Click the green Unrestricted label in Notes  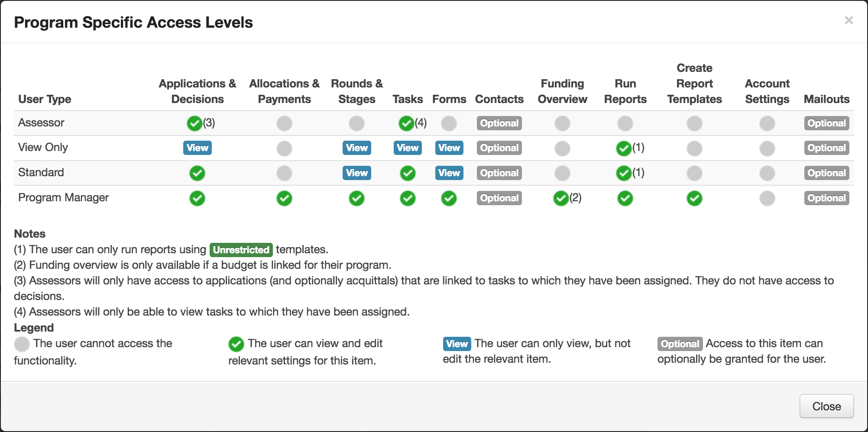pyautogui.click(x=241, y=250)
